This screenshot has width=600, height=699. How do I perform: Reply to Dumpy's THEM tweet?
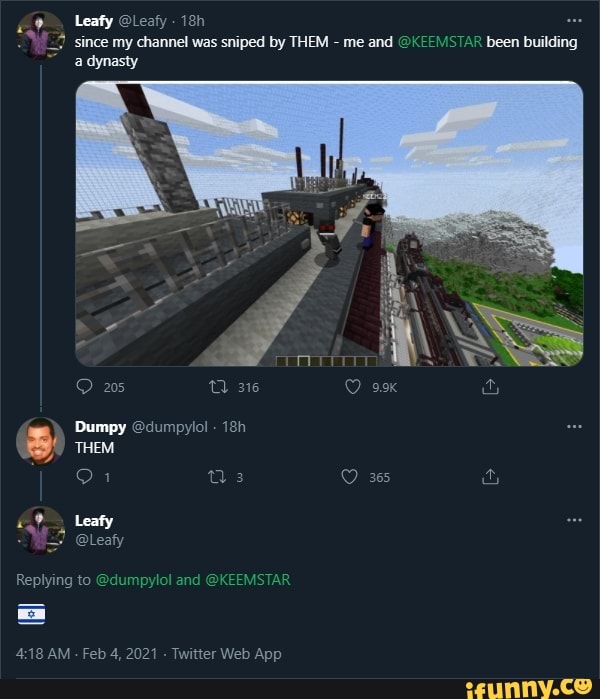[x=85, y=477]
